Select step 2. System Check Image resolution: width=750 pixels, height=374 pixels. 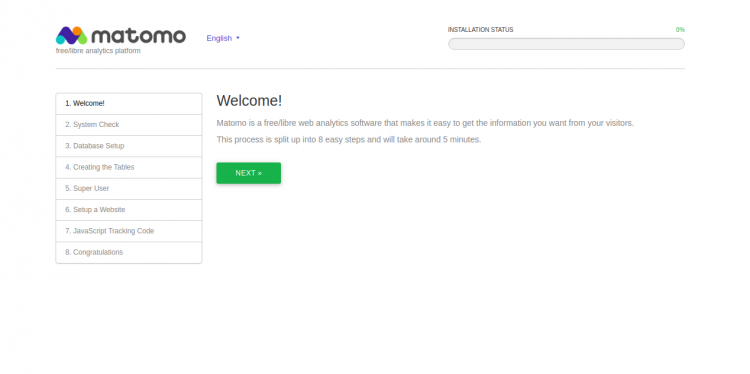point(129,125)
